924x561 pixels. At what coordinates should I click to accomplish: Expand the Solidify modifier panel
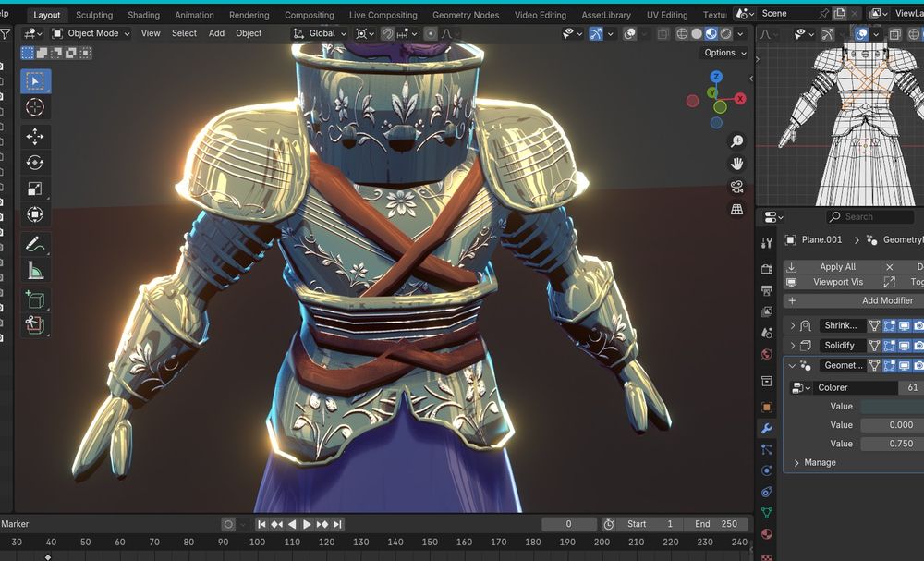click(x=793, y=346)
